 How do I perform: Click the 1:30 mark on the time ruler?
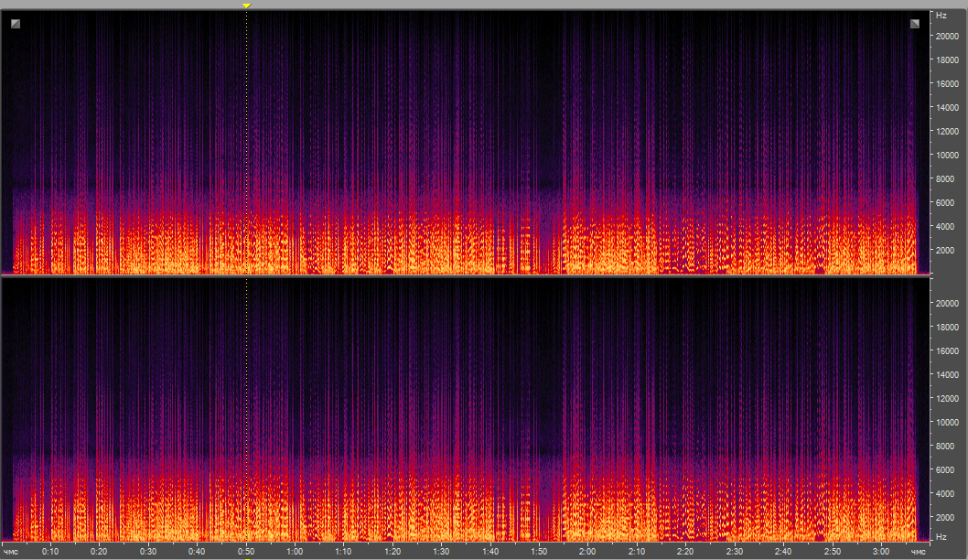(x=441, y=552)
